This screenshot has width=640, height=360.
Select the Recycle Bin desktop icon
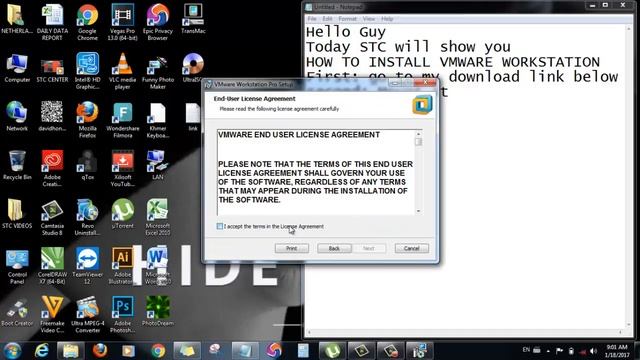pos(17,166)
